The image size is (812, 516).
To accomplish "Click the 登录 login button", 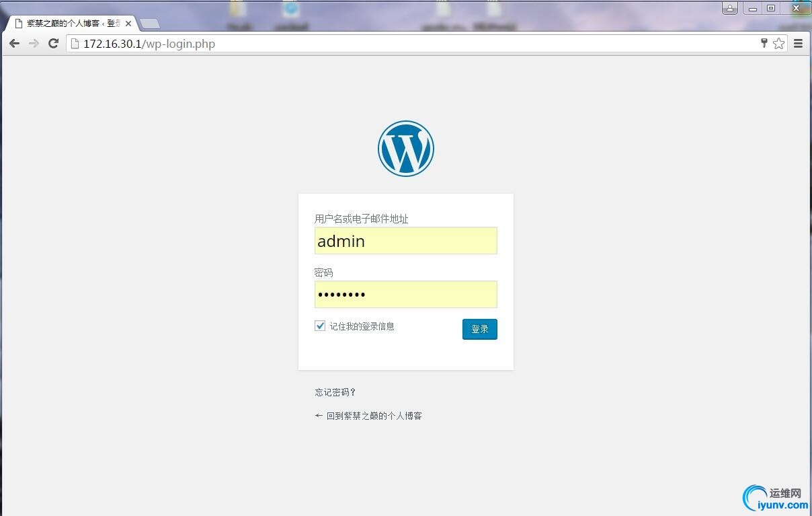I will pos(480,329).
